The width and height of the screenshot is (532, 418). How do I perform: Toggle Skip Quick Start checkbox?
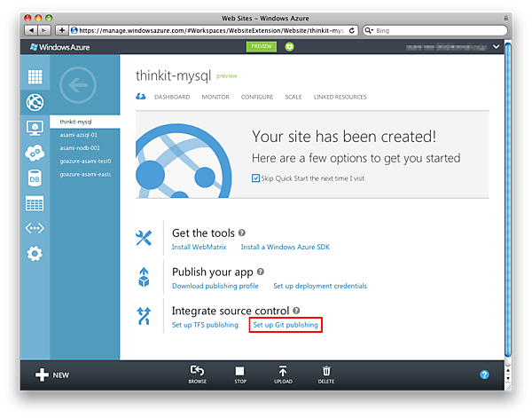[256, 177]
